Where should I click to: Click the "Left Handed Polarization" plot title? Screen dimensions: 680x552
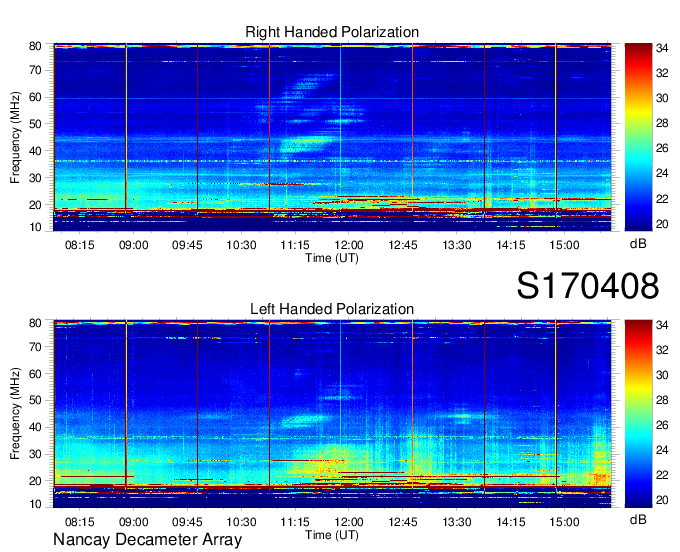pyautogui.click(x=332, y=309)
